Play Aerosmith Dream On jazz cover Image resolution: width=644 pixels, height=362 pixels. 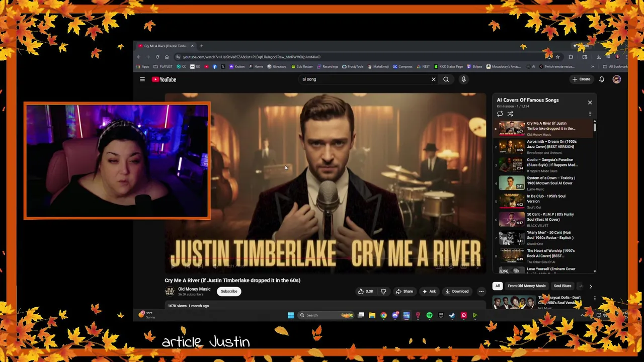(x=543, y=146)
